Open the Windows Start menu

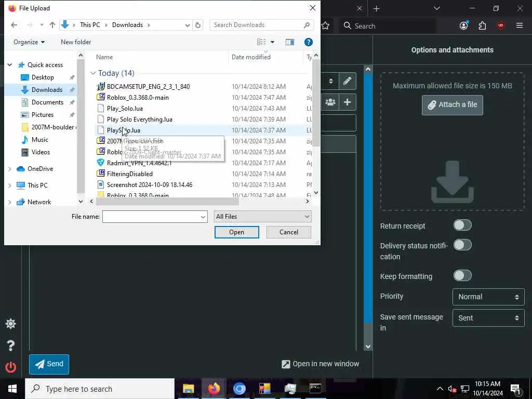12,389
